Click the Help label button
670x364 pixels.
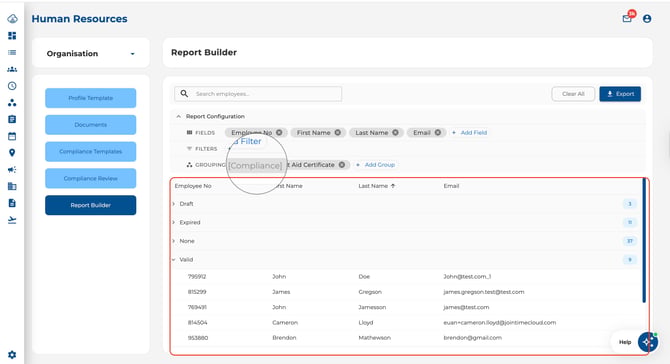click(x=625, y=342)
